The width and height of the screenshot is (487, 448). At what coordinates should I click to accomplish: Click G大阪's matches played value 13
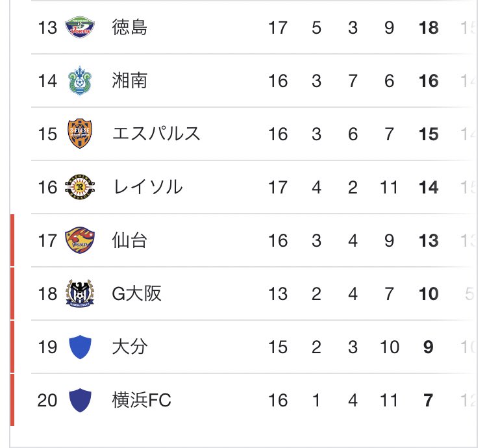point(277,294)
